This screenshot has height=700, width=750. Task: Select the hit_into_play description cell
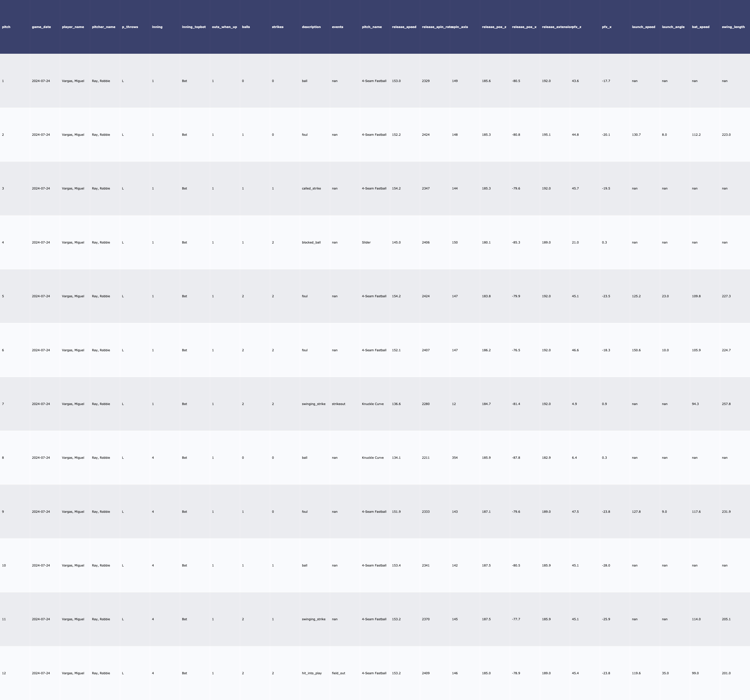click(x=311, y=673)
